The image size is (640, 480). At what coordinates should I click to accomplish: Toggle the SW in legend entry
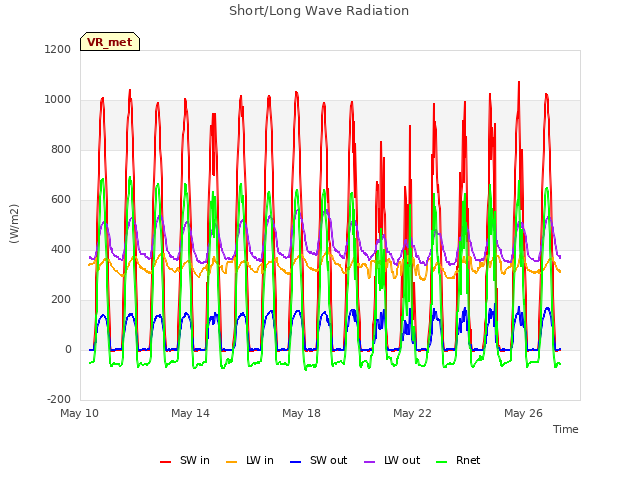pyautogui.click(x=185, y=461)
